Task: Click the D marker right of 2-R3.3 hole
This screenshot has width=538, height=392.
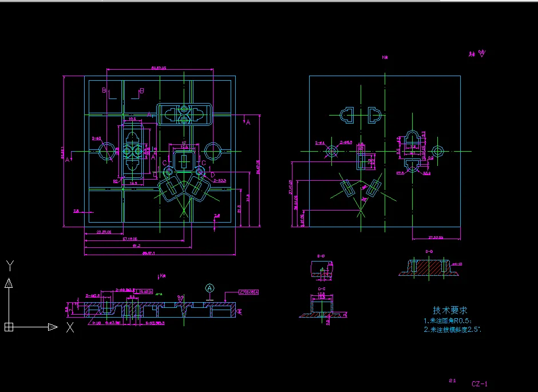Action: click(x=213, y=175)
